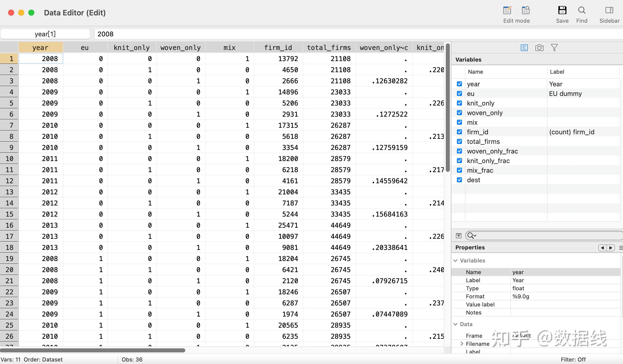This screenshot has width=623, height=364.
Task: Uncheck the woven_only variable checkbox
Action: pyautogui.click(x=459, y=113)
